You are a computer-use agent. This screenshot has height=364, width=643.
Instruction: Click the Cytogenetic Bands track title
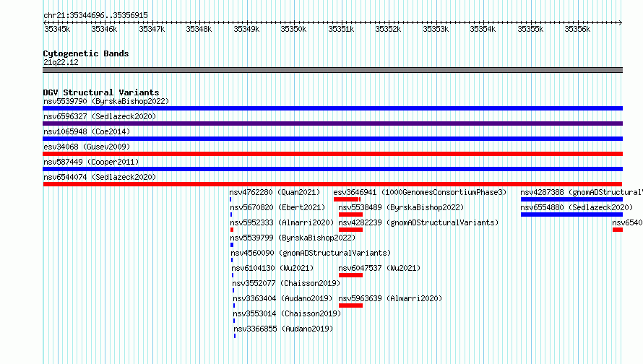[86, 53]
